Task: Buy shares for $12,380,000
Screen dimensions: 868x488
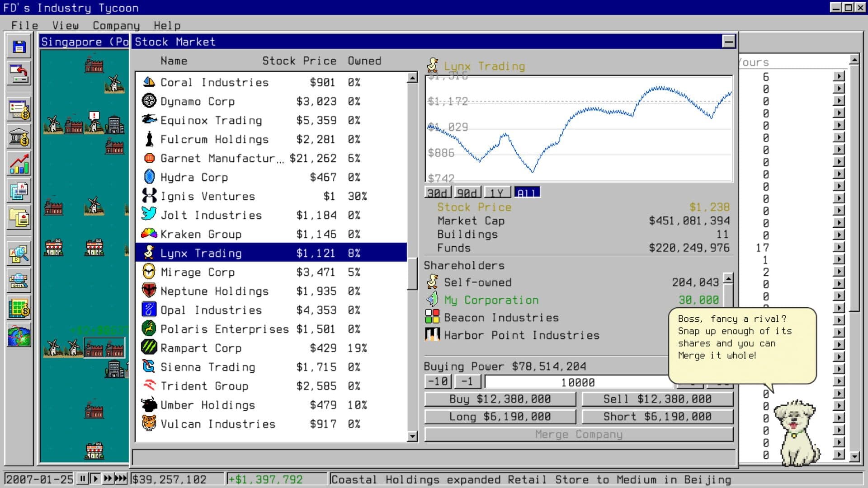Action: point(500,399)
